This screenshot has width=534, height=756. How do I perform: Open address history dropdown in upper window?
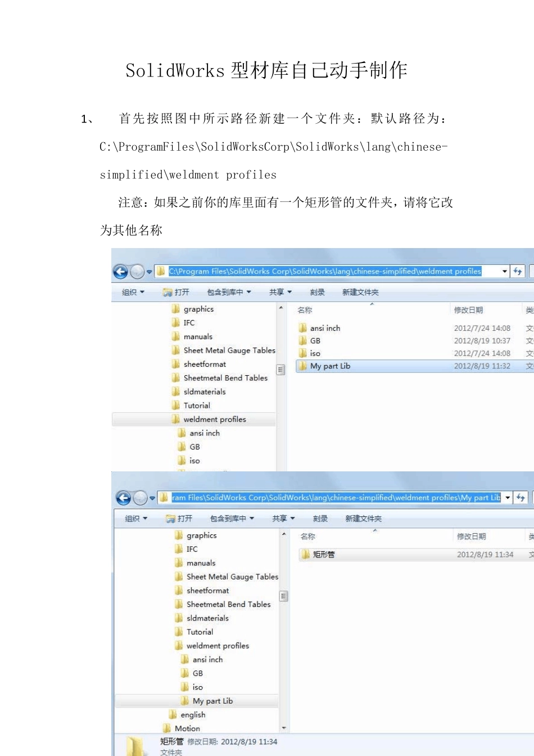(x=505, y=271)
